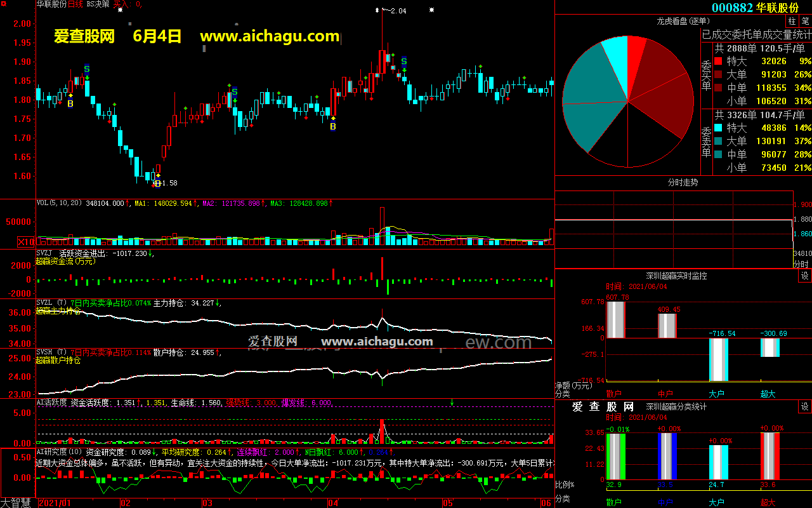Click the SVZJ indicator name
The image size is (812, 508).
click(45, 253)
